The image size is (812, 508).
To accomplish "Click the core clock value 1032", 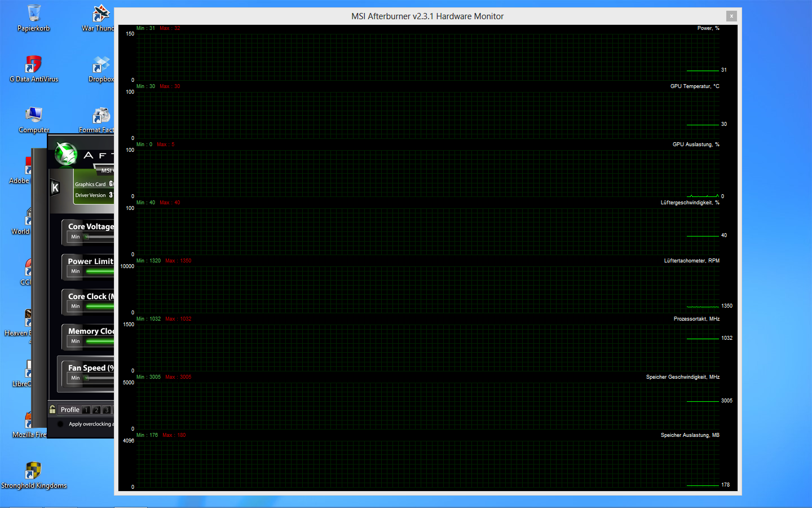I will tap(727, 338).
